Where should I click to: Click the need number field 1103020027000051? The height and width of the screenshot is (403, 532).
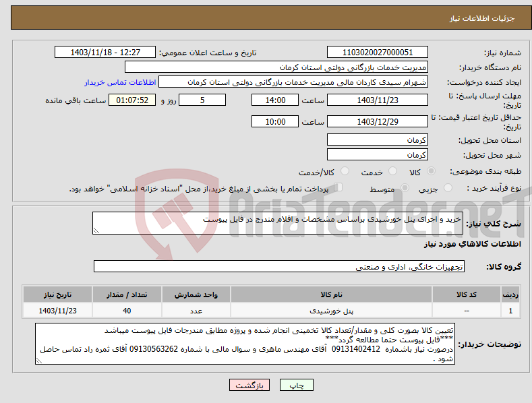coord(378,53)
